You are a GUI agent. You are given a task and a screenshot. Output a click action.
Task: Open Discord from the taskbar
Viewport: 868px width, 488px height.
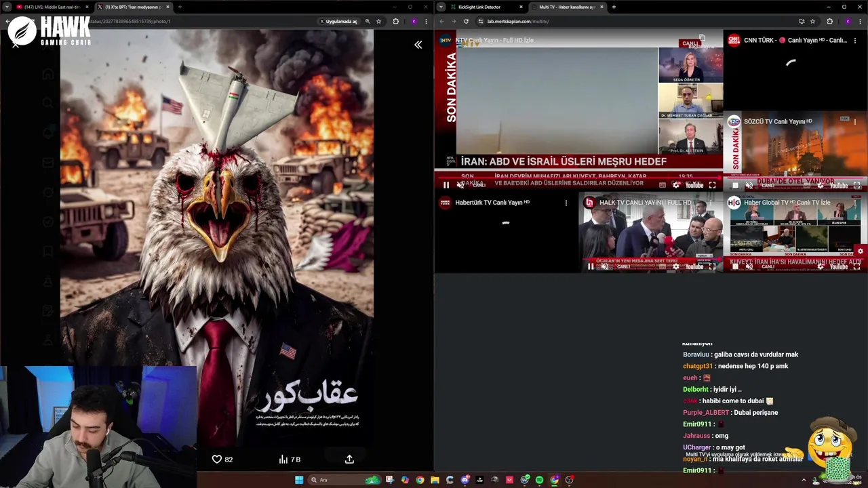(465, 480)
